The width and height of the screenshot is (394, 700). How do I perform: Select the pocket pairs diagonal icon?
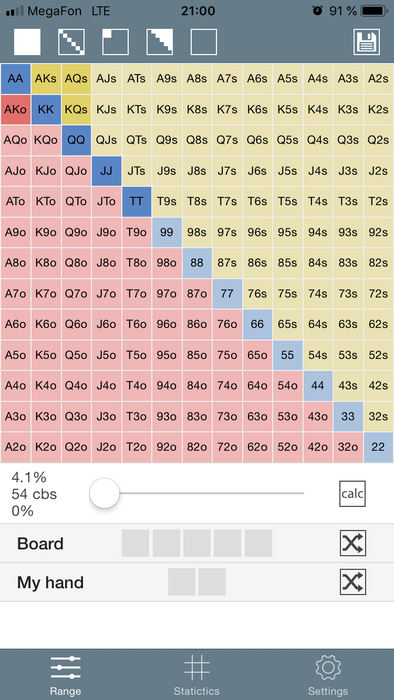pyautogui.click(x=71, y=42)
